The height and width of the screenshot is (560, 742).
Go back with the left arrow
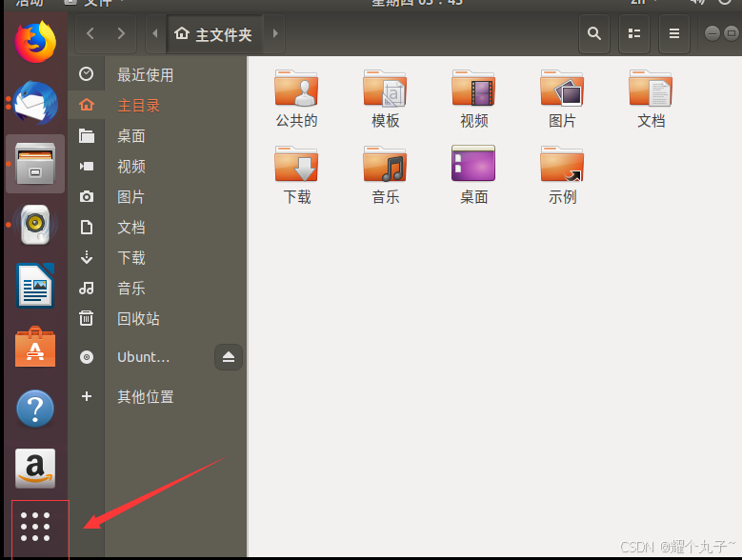coord(90,33)
